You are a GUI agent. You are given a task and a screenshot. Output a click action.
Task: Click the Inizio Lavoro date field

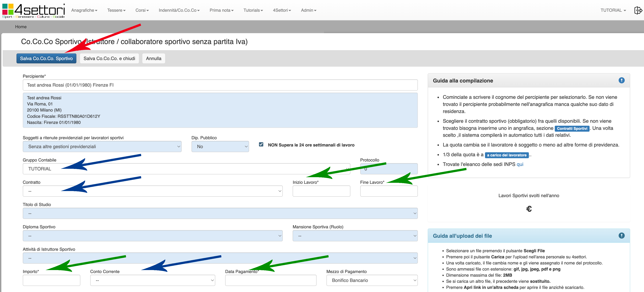[321, 191]
